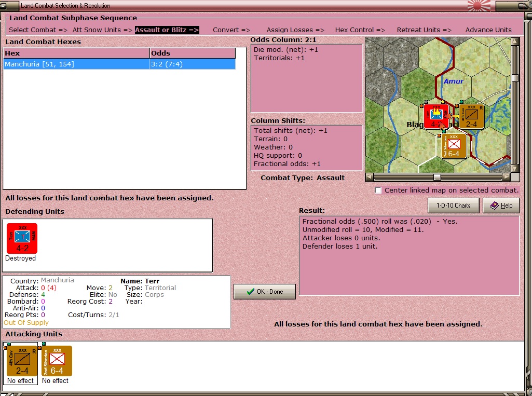The height and width of the screenshot is (396, 532).
Task: Click the Hex column header
Action: coord(77,53)
